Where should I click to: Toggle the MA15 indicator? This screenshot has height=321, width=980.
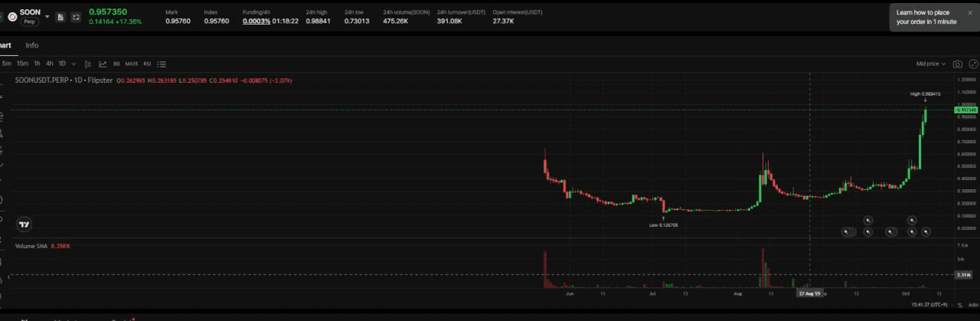pyautogui.click(x=131, y=64)
